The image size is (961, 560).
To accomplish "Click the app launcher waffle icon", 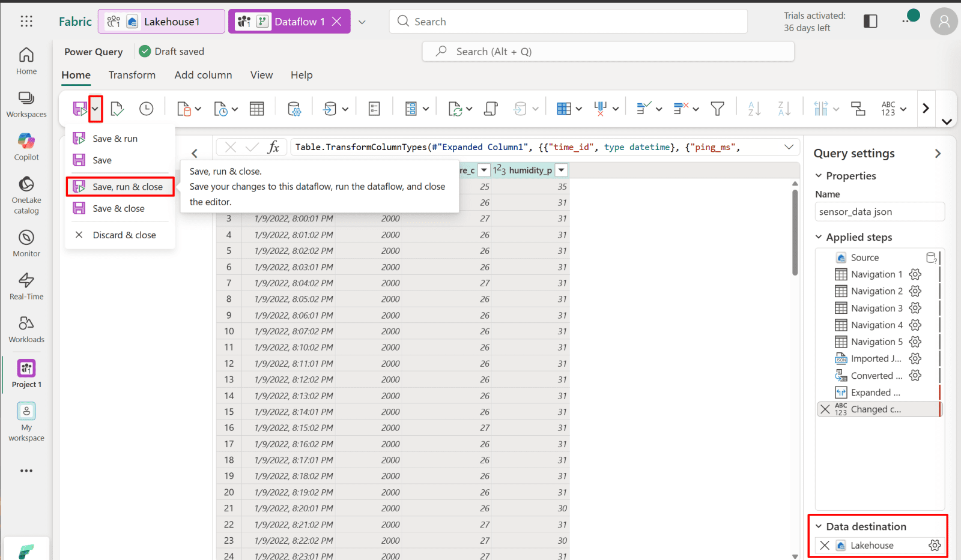I will click(x=26, y=22).
